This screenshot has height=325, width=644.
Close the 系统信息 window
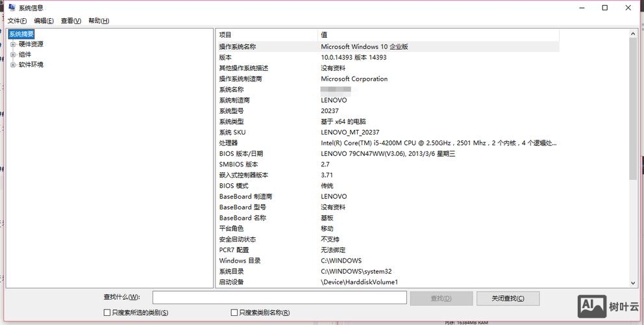pos(628,8)
